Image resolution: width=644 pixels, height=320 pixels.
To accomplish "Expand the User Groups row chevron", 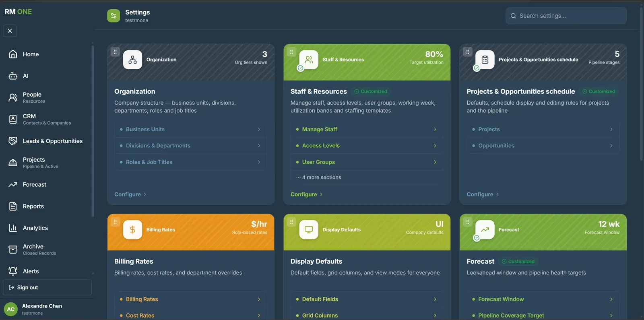I will coord(435,162).
